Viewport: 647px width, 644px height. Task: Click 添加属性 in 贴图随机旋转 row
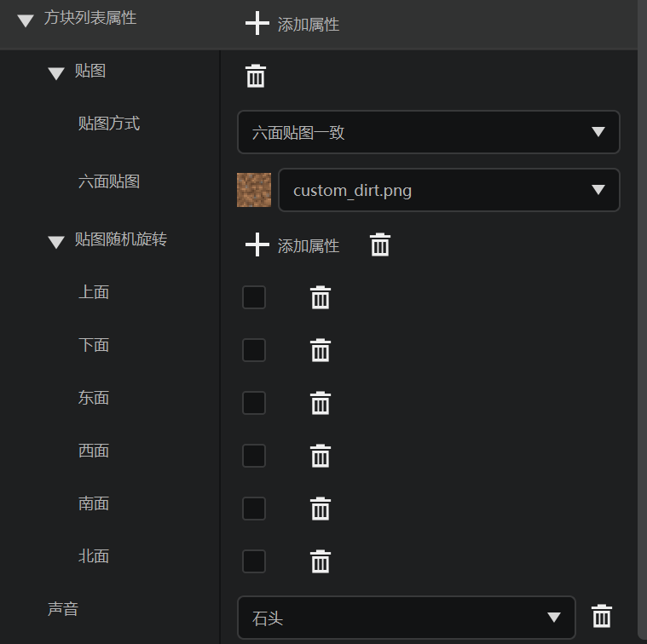[x=292, y=245]
